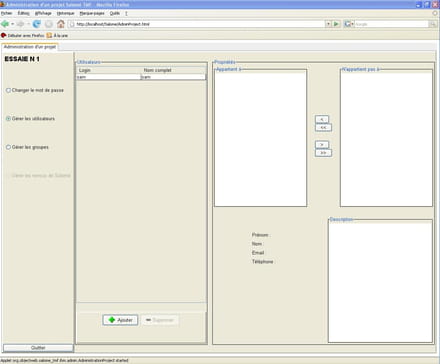Click inside the Appartient à list box
440x364 pixels.
pyautogui.click(x=260, y=139)
